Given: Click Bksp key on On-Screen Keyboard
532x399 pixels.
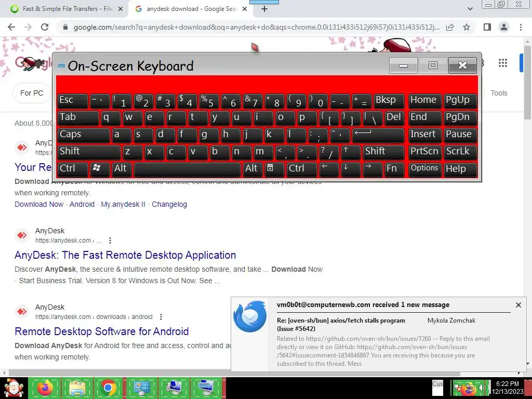Looking at the screenshot, I should [389, 100].
